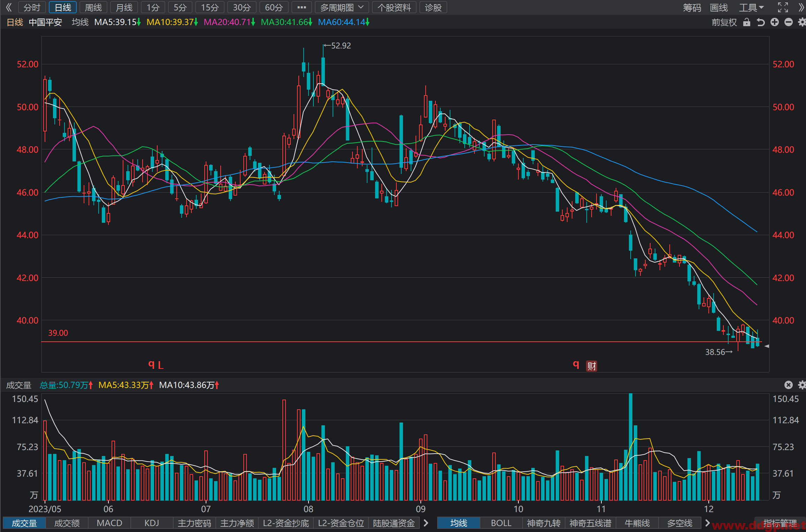Switch to MACD indicator tab
Viewport: 806px width, 532px height.
pyautogui.click(x=109, y=523)
